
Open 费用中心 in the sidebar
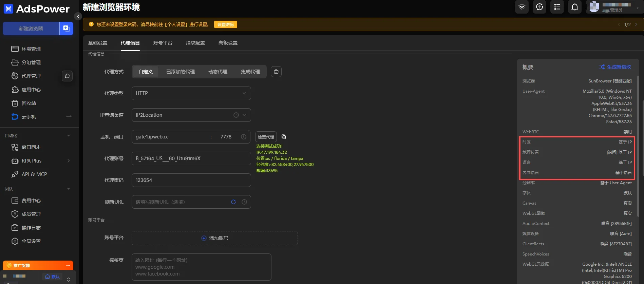coord(31,201)
